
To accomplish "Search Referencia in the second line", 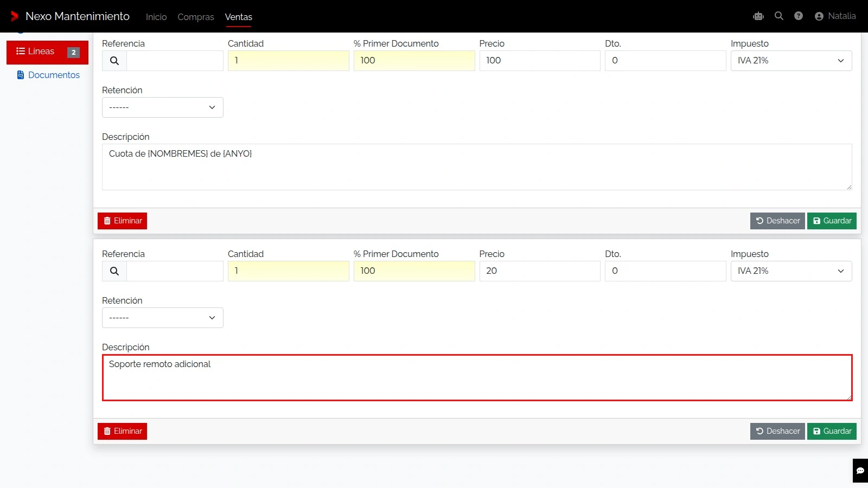I will (114, 271).
